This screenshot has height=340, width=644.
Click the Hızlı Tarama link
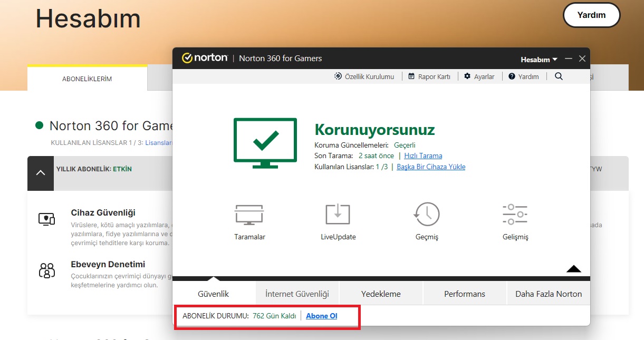click(x=423, y=156)
